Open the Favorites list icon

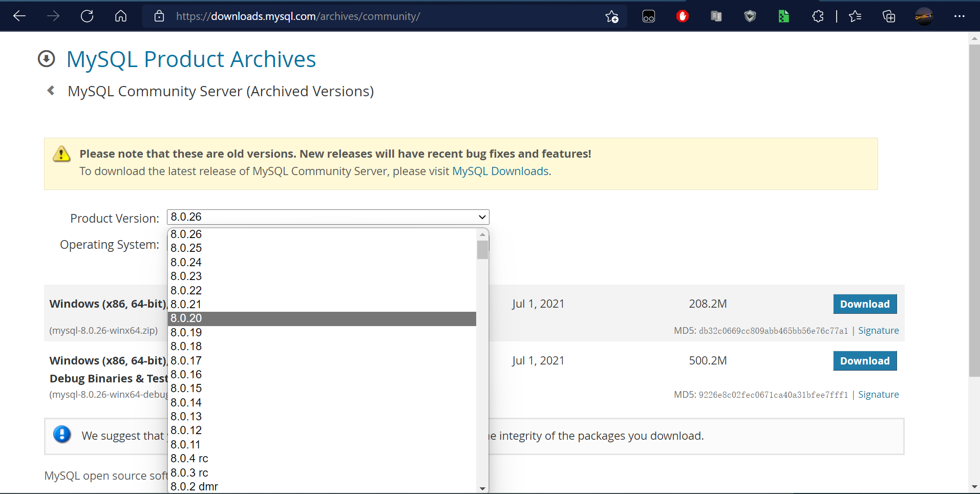(855, 16)
